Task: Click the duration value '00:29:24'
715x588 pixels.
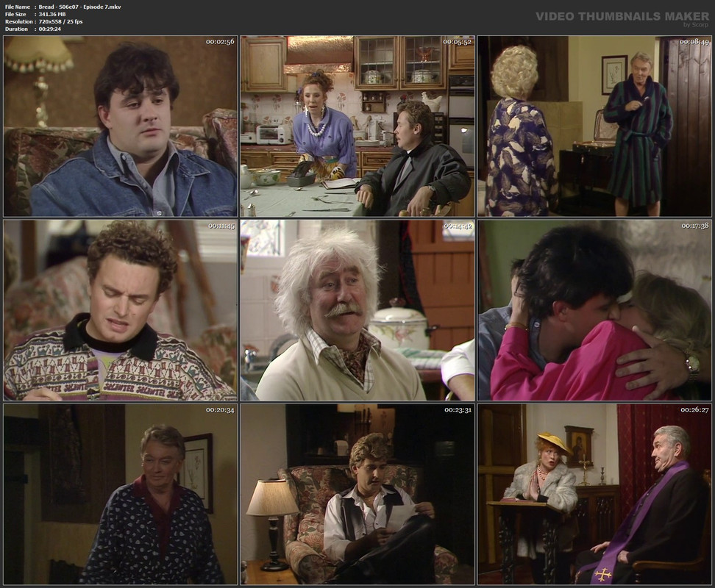Action: pos(50,29)
